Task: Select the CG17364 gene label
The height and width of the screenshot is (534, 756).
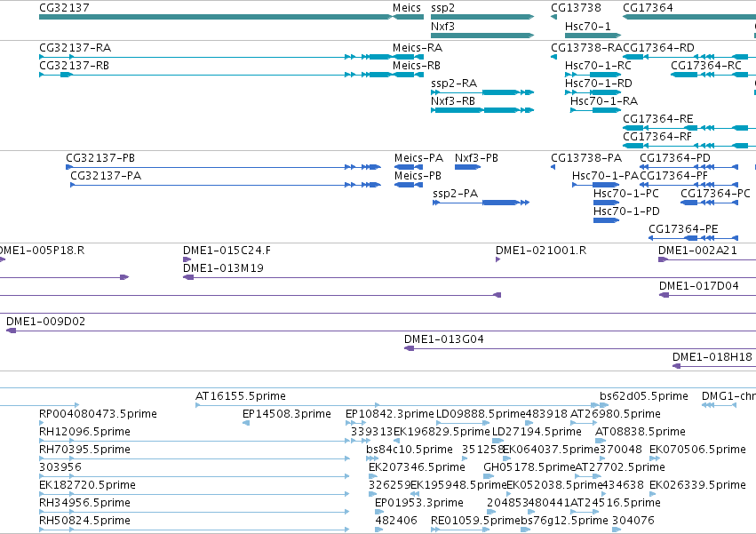Action: click(648, 8)
